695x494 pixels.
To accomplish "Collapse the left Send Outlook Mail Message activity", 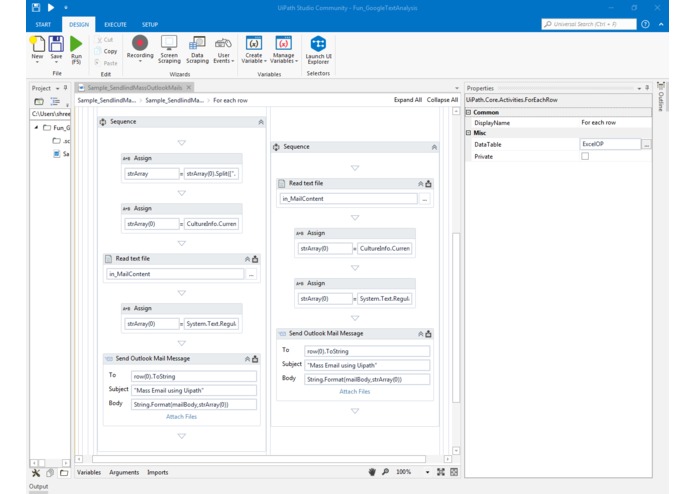I will pyautogui.click(x=247, y=359).
